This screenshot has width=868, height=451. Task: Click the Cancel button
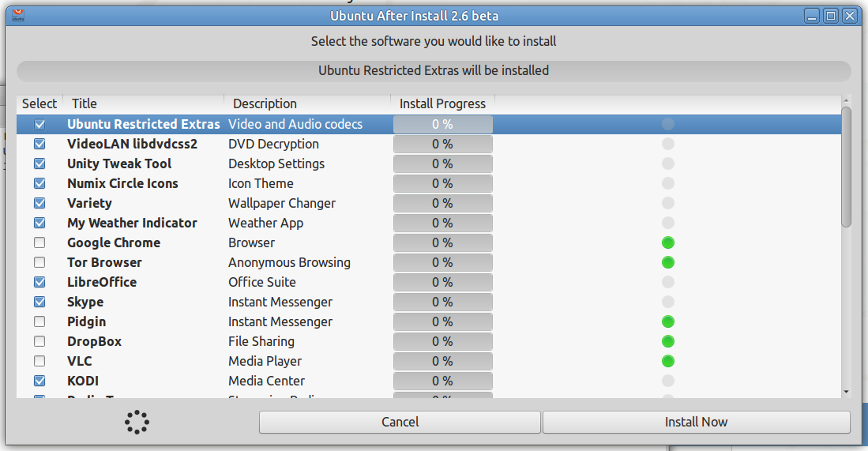400,423
